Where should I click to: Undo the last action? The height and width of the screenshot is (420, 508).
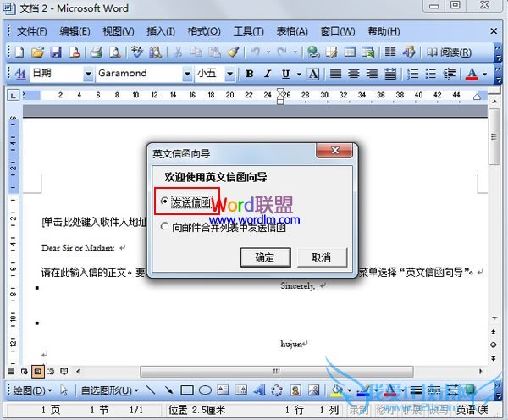(x=256, y=52)
